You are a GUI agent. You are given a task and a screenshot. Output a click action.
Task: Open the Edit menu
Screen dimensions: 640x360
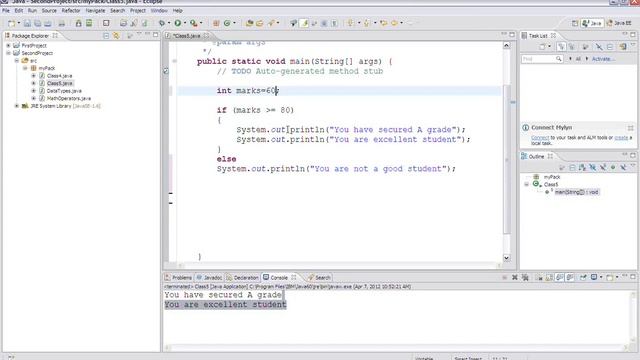(x=19, y=11)
